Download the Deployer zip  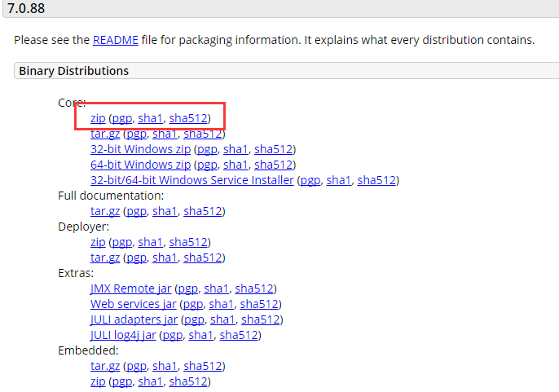98,242
